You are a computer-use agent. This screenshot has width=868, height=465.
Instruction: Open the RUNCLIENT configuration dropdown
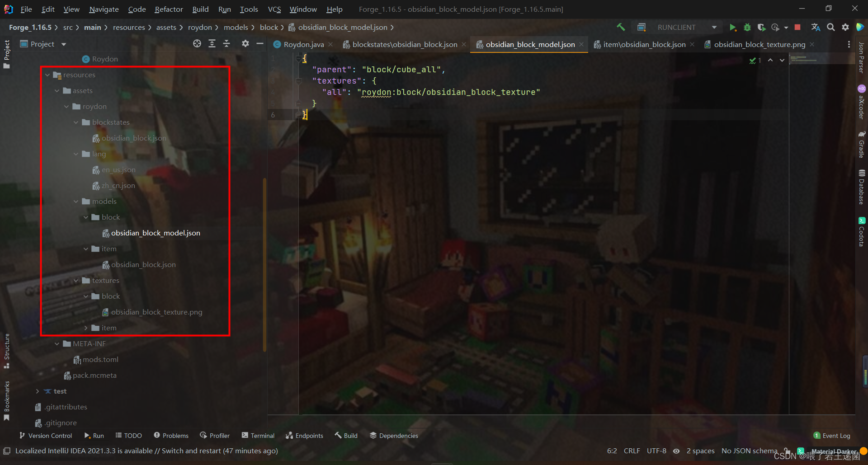click(x=714, y=27)
